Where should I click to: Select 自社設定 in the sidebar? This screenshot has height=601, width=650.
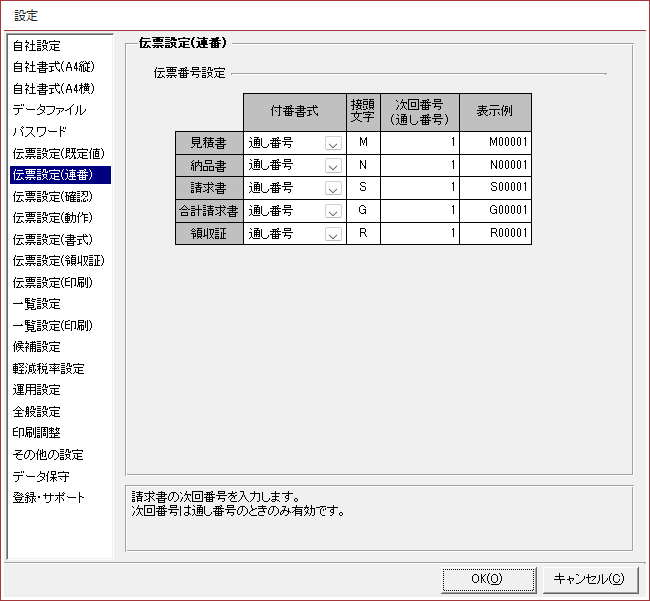pyautogui.click(x=37, y=46)
